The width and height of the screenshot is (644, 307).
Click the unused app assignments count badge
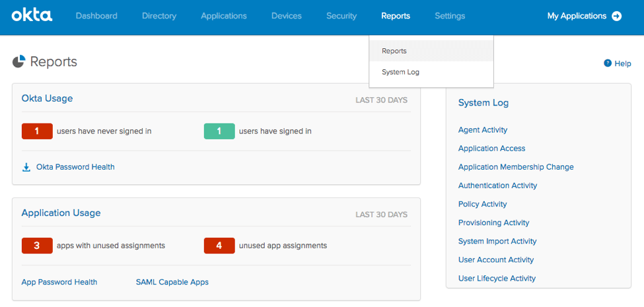(x=219, y=246)
